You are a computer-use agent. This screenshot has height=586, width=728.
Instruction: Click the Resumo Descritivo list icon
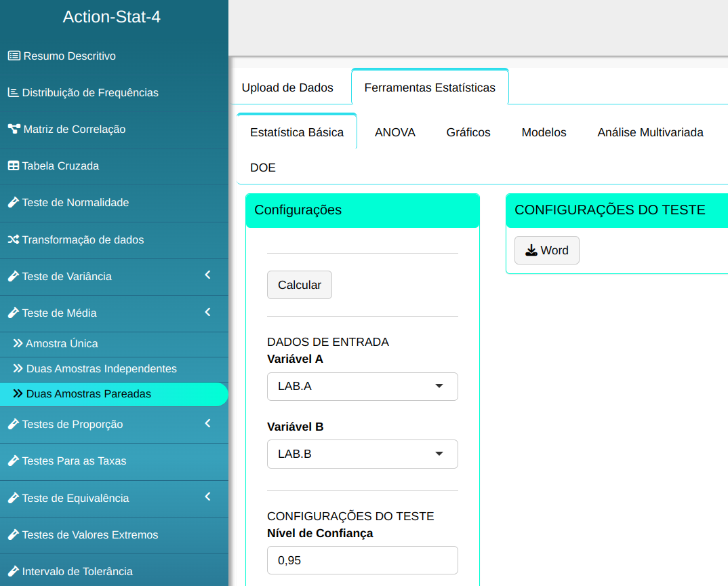point(14,56)
